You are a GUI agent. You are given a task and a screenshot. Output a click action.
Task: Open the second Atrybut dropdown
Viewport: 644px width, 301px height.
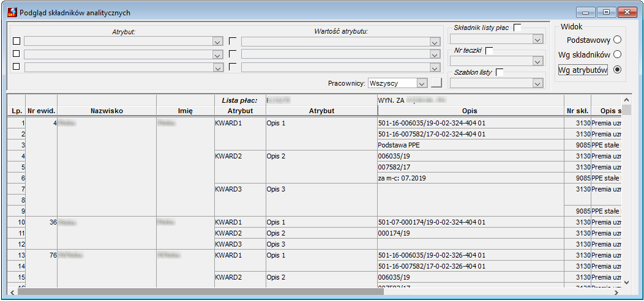218,54
